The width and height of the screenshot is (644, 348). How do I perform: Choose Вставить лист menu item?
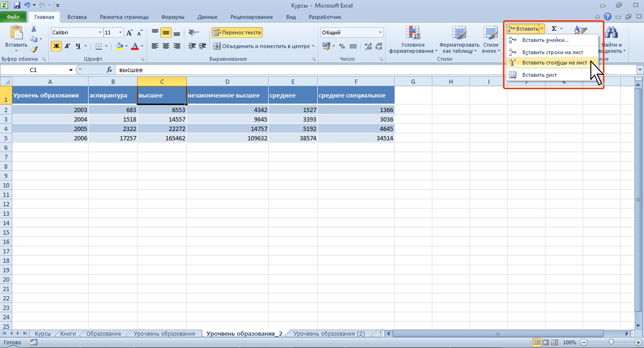pyautogui.click(x=552, y=75)
